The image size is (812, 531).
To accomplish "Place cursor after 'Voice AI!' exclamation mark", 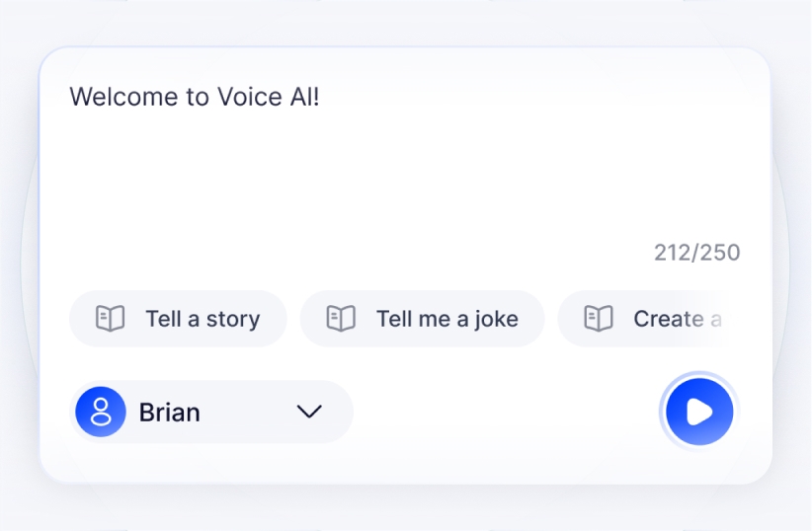I will (322, 97).
